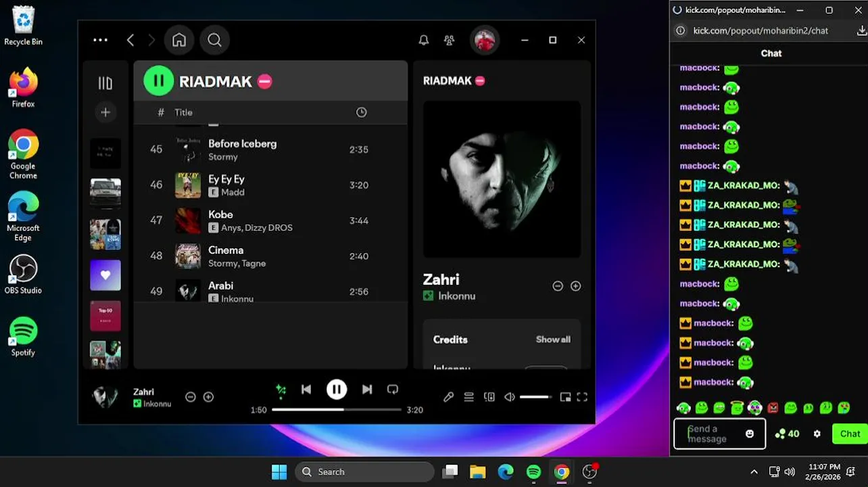Open the Spotify three-dots menu
This screenshot has width=868, height=487.
click(x=100, y=40)
